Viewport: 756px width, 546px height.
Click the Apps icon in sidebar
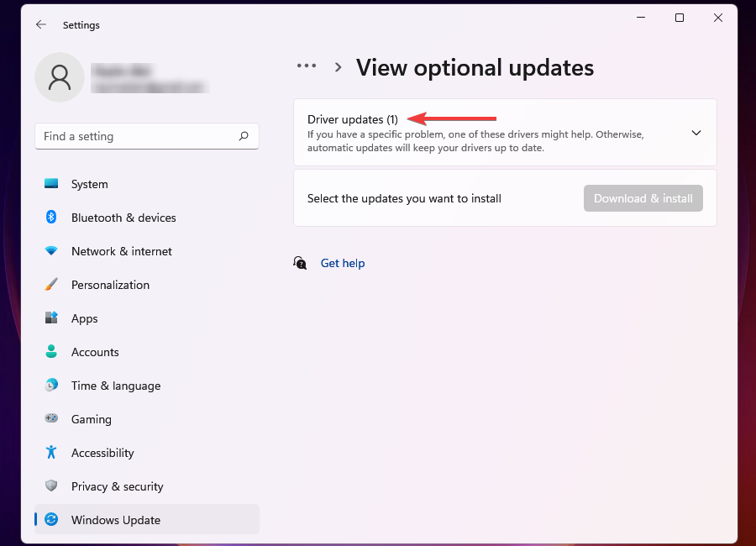tap(51, 318)
